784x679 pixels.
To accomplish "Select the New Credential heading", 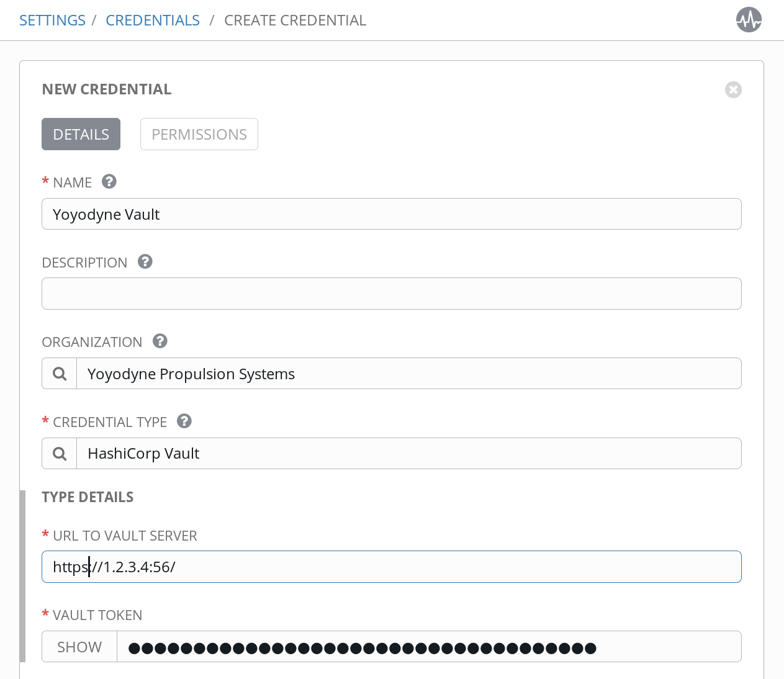I will tap(107, 89).
